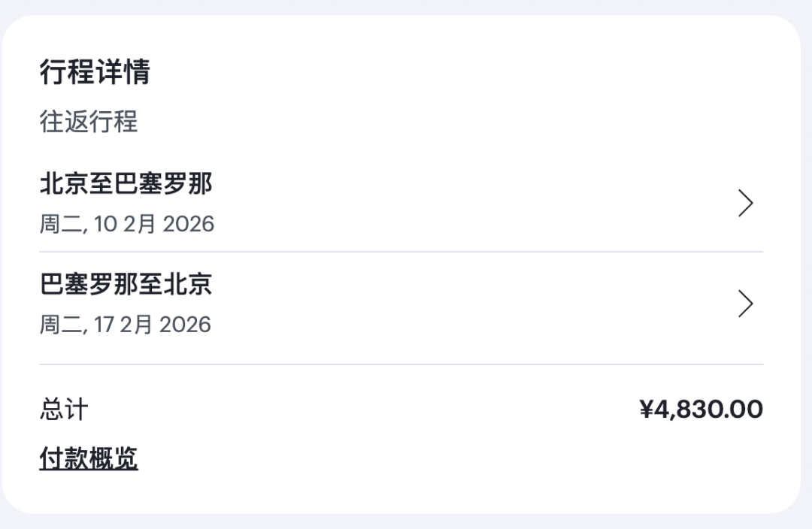Viewport: 812px width, 529px height.
Task: Click the 总计 total label
Action: pos(64,410)
